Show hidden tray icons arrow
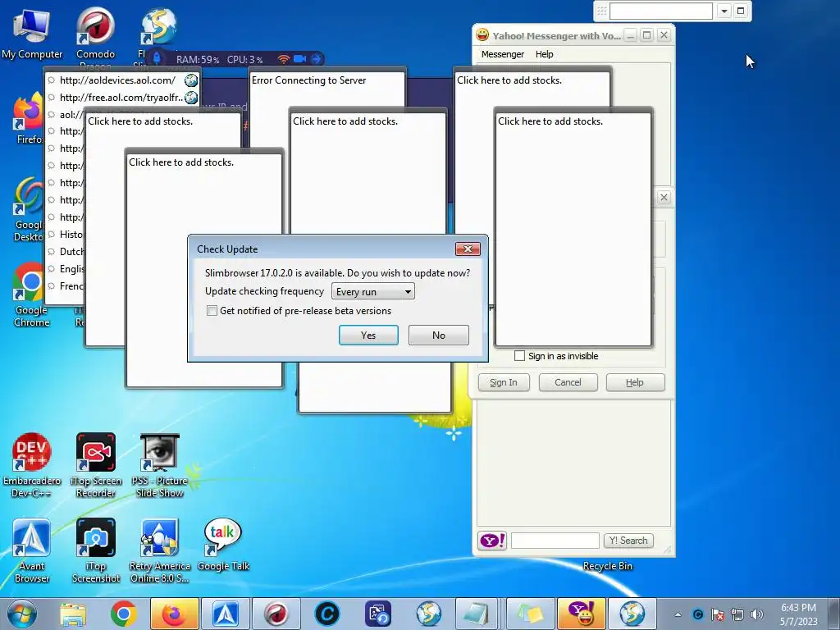The width and height of the screenshot is (840, 630). click(x=678, y=614)
